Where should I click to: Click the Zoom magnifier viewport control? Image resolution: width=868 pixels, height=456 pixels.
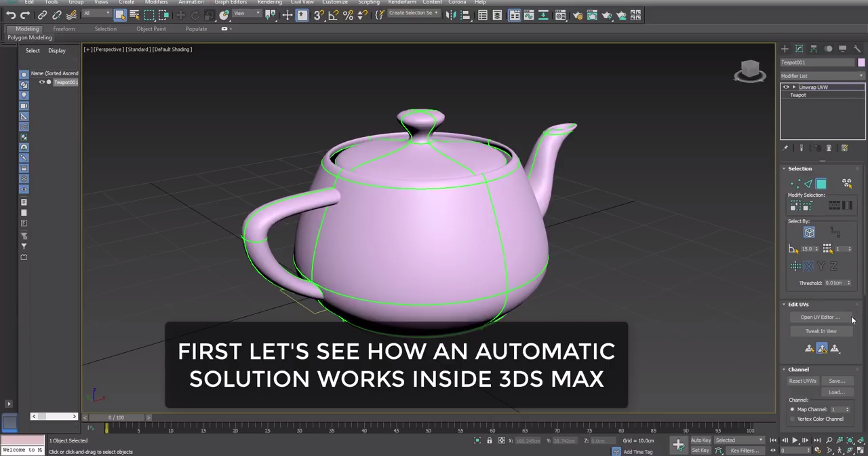pyautogui.click(x=829, y=440)
